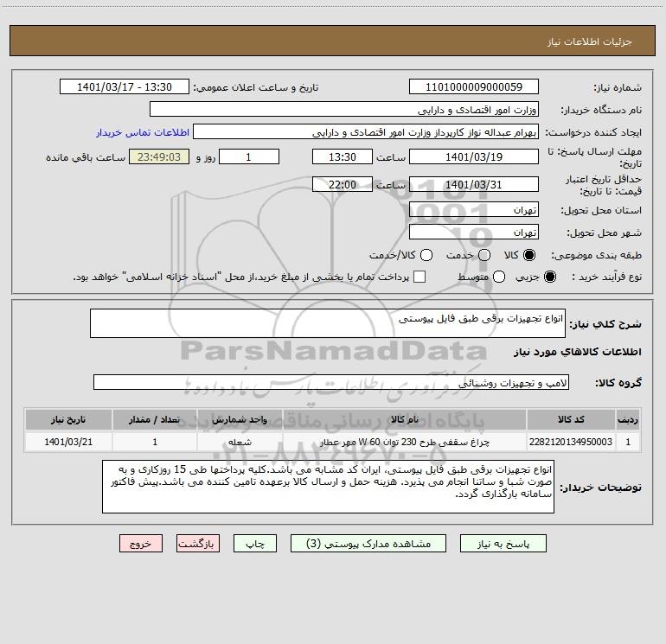Click the need date cell 1401/03/21
Image resolution: width=666 pixels, height=644 pixels.
click(68, 442)
